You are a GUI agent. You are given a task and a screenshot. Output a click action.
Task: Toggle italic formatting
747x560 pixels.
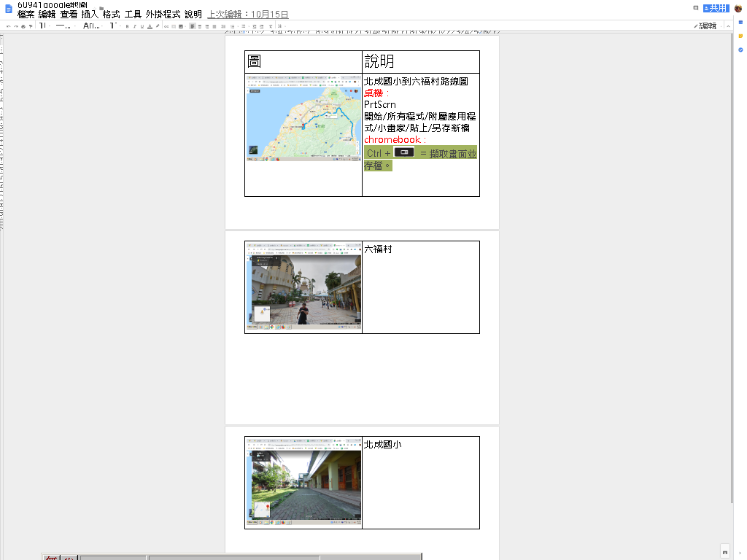(135, 26)
